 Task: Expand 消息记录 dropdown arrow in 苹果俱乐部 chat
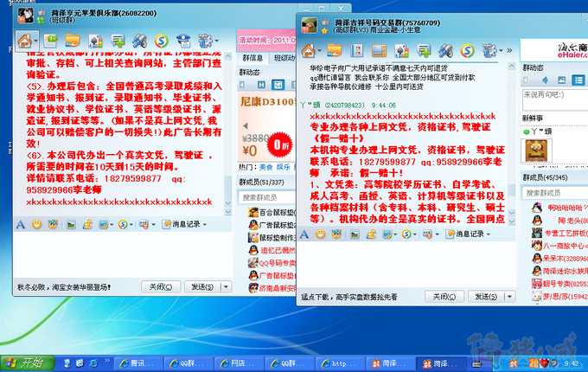pyautogui.click(x=205, y=225)
